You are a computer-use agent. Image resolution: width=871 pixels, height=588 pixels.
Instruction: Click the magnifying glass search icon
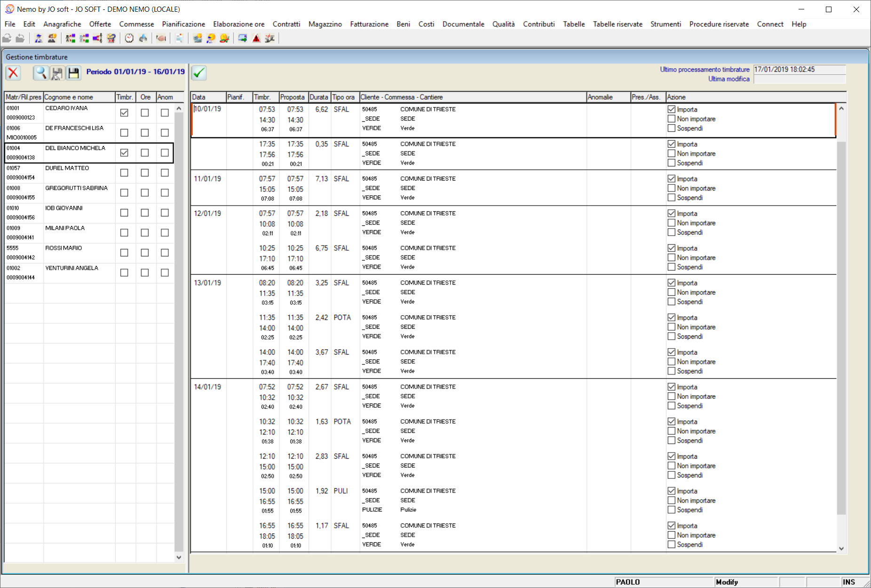(x=41, y=73)
